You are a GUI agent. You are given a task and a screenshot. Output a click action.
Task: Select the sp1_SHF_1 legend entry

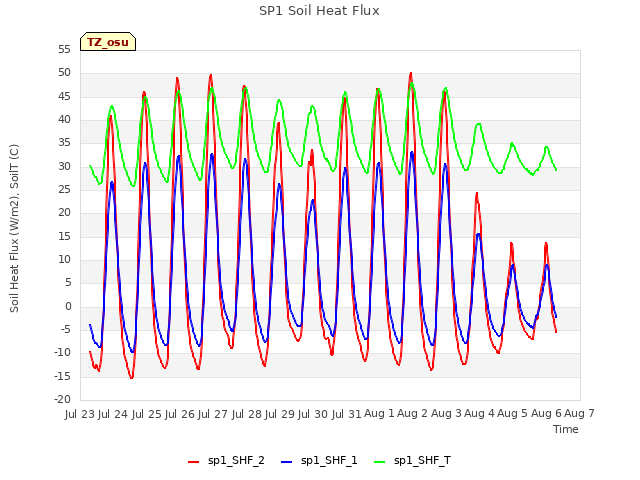[319, 461]
